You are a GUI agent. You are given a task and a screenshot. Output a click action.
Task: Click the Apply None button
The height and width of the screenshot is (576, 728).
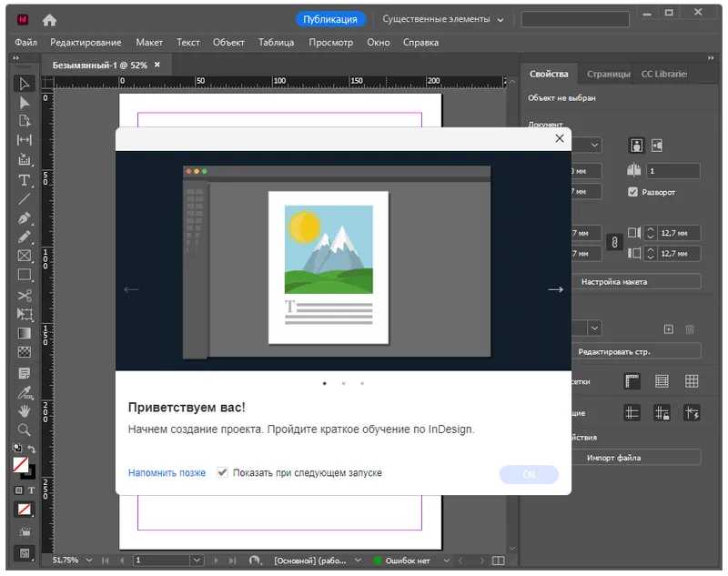(25, 510)
